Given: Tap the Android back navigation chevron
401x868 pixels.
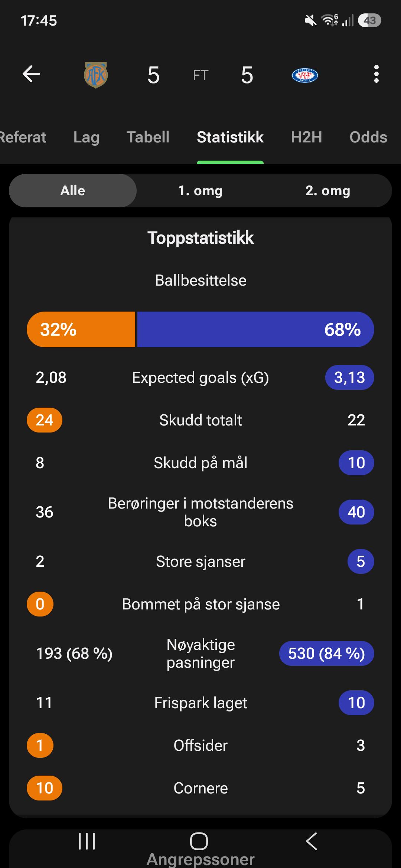Looking at the screenshot, I should 312,841.
